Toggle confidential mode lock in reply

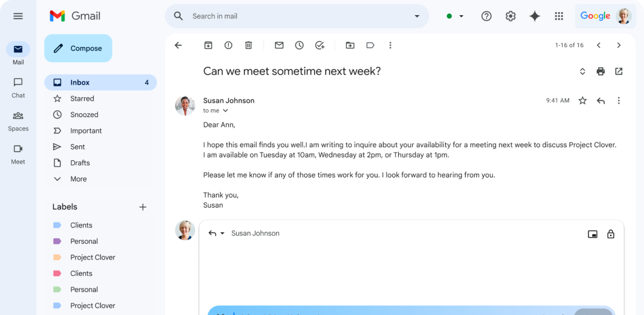point(611,234)
